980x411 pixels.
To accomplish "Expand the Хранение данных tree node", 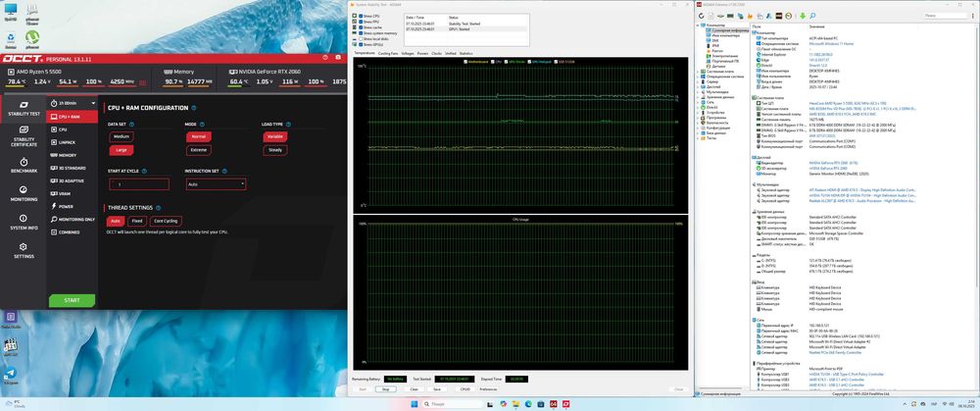I will [699, 97].
